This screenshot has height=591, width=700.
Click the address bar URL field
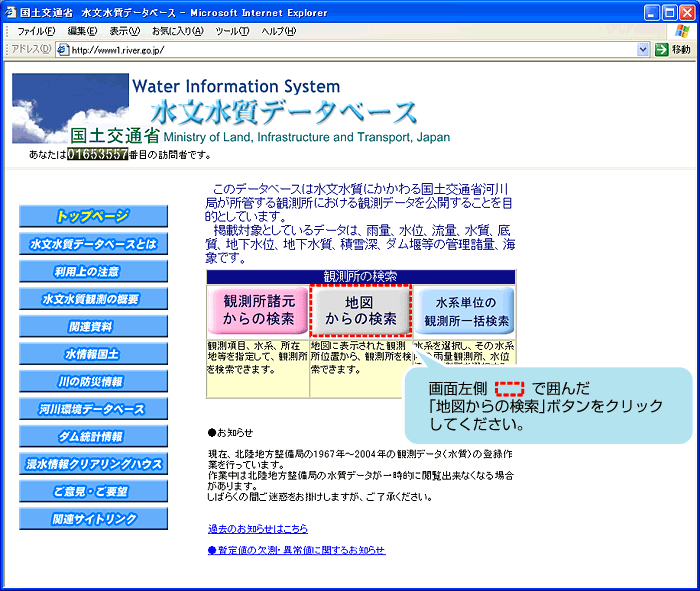click(x=340, y=49)
